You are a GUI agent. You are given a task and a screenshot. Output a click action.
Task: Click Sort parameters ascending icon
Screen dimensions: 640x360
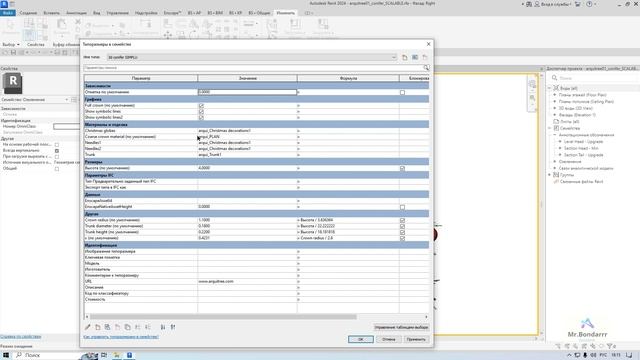coord(163,327)
